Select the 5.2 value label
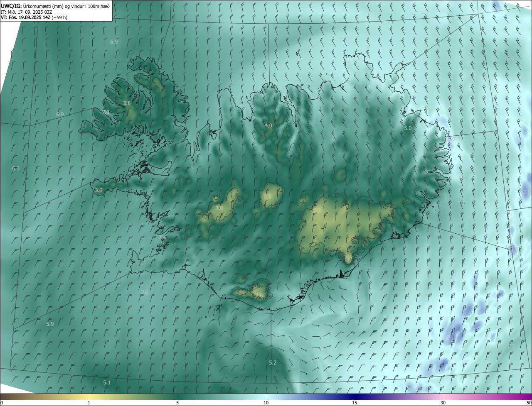Viewport: 532px width, 406px height. 273,362
